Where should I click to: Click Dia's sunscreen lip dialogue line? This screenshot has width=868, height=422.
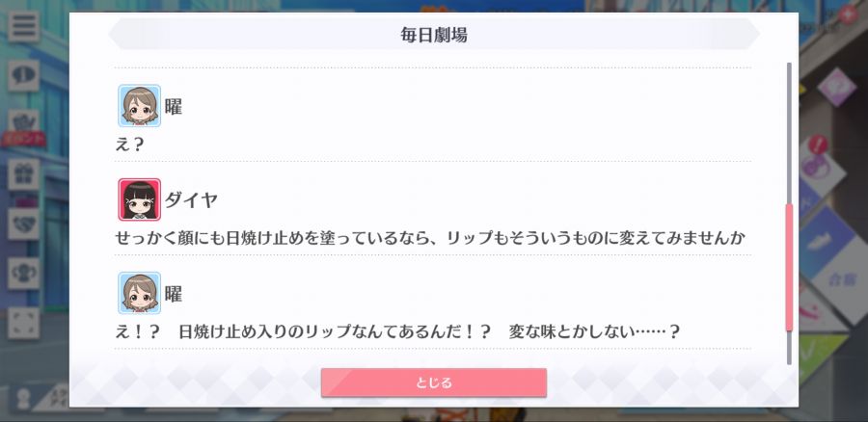tap(430, 238)
